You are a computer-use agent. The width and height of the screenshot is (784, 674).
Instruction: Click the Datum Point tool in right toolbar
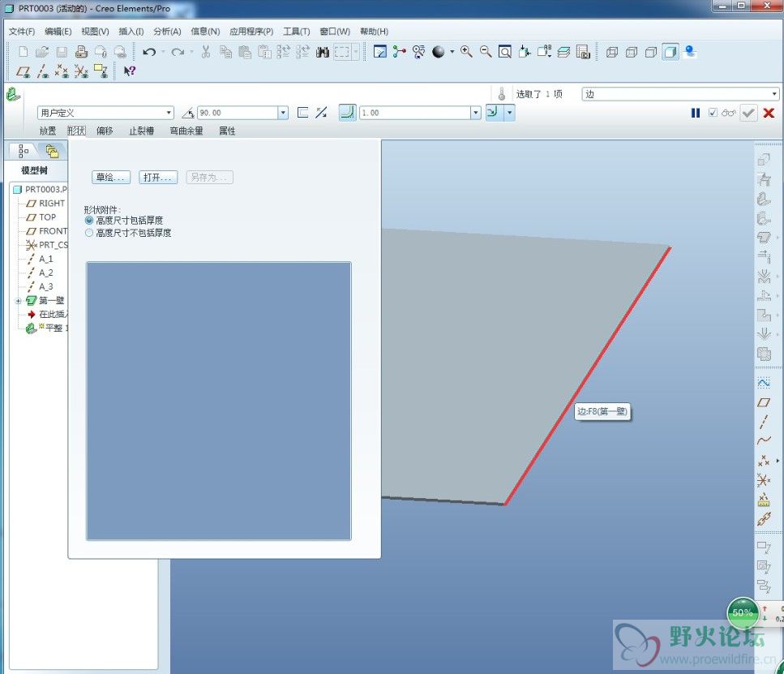pos(764,461)
